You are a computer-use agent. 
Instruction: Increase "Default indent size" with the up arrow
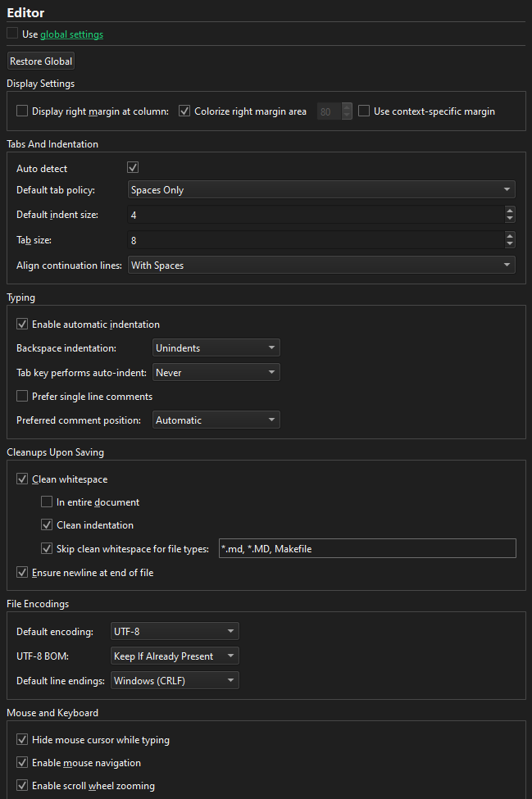point(509,210)
